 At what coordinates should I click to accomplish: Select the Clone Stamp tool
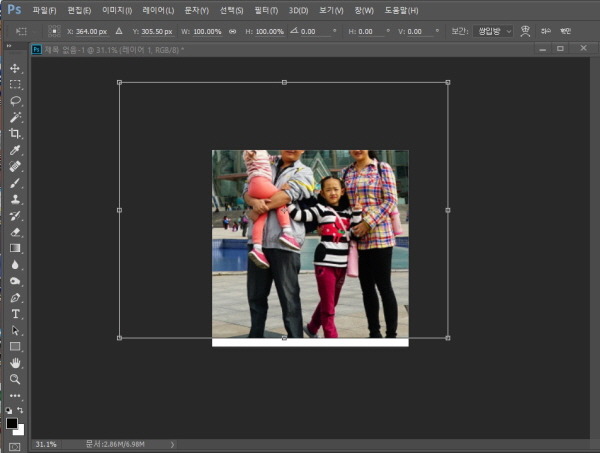pos(15,199)
